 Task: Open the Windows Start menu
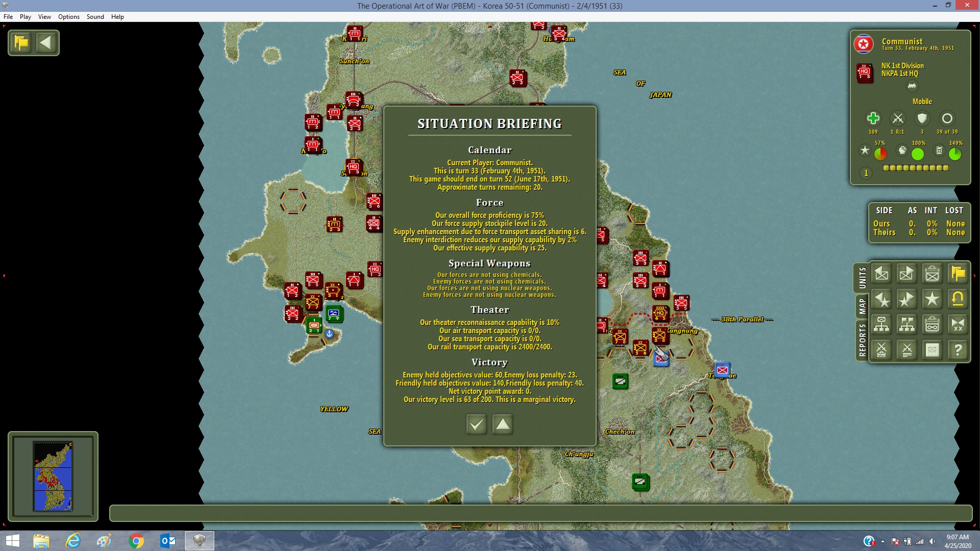coord(12,541)
